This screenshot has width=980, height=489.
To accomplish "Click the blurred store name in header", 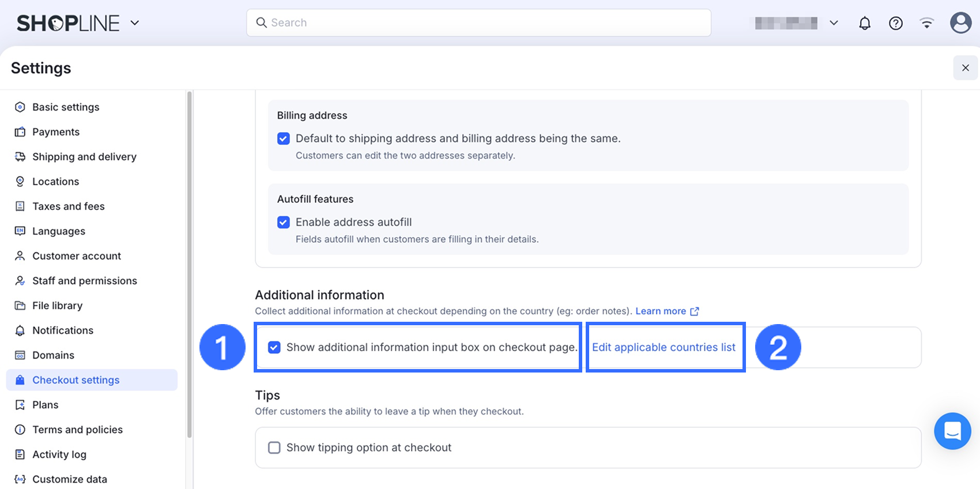I will pos(786,23).
